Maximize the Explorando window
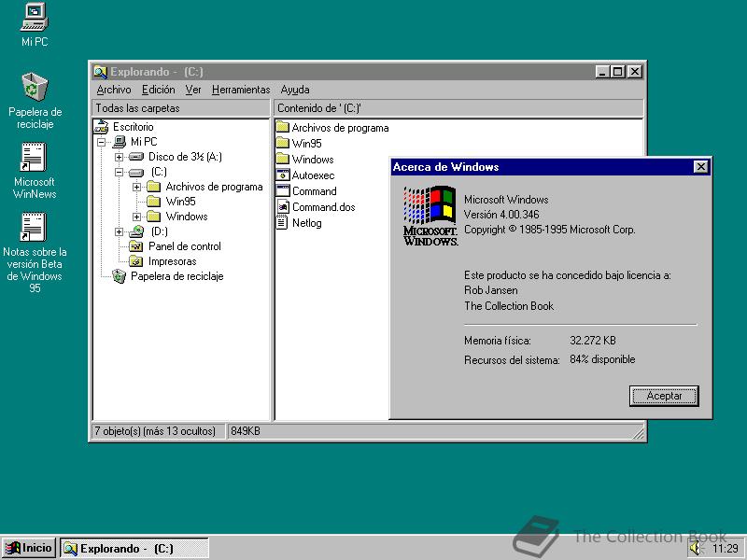The image size is (747, 560). click(618, 72)
